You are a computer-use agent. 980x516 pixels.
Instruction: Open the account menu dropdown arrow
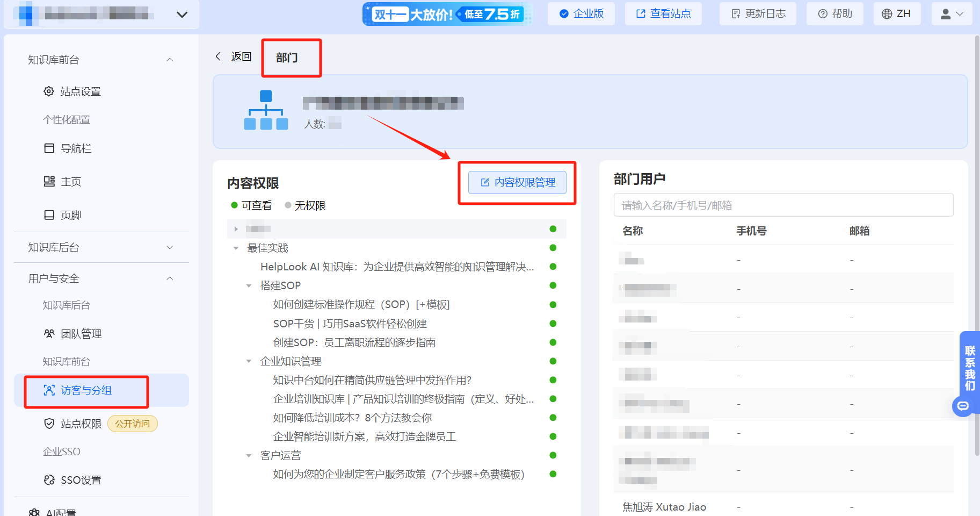pos(960,14)
